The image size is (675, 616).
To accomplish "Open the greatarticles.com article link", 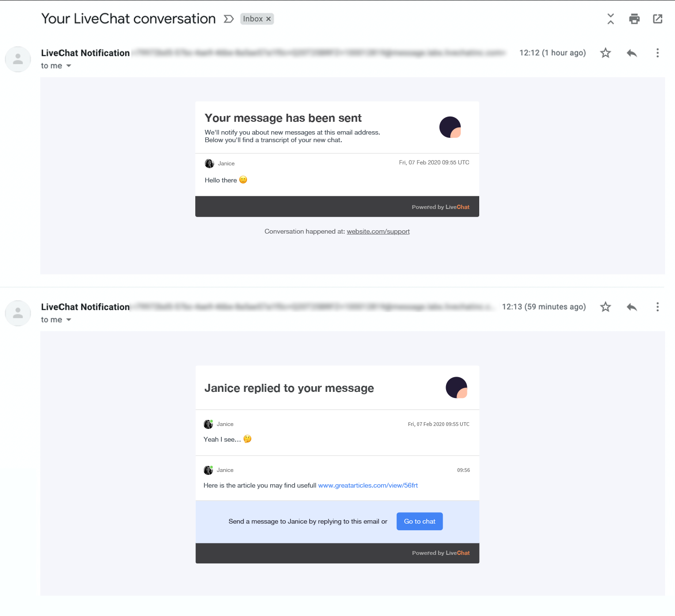I will 368,485.
